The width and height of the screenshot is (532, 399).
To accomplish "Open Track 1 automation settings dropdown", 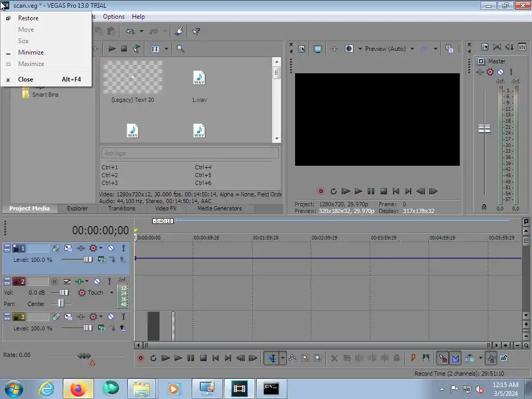I will coord(101,248).
